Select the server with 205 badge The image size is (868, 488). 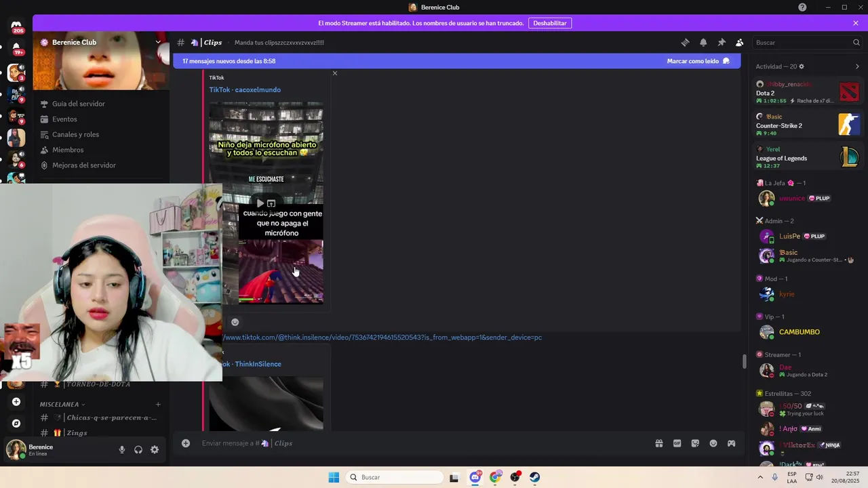point(16,26)
